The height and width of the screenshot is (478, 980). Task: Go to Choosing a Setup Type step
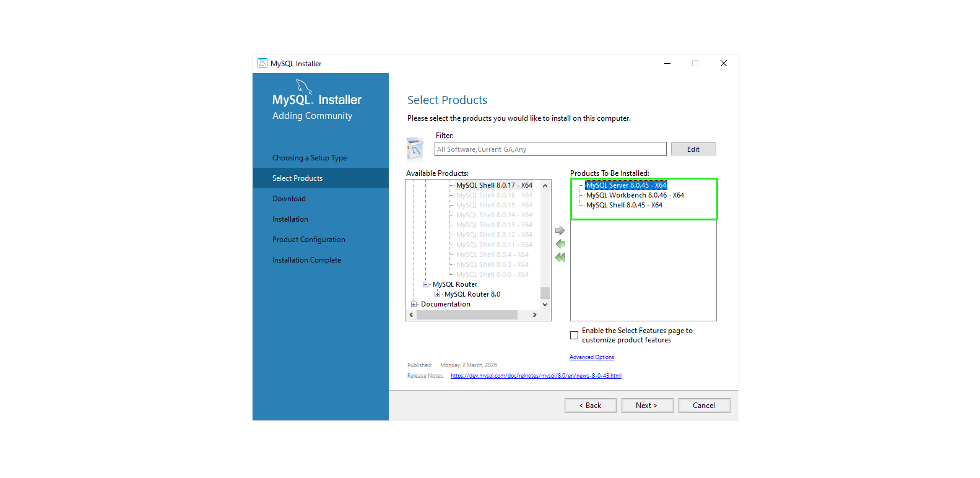click(x=310, y=158)
